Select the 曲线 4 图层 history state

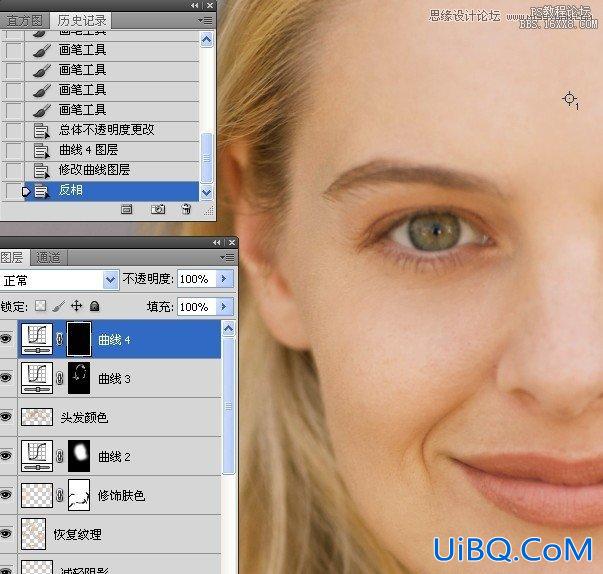(x=112, y=150)
